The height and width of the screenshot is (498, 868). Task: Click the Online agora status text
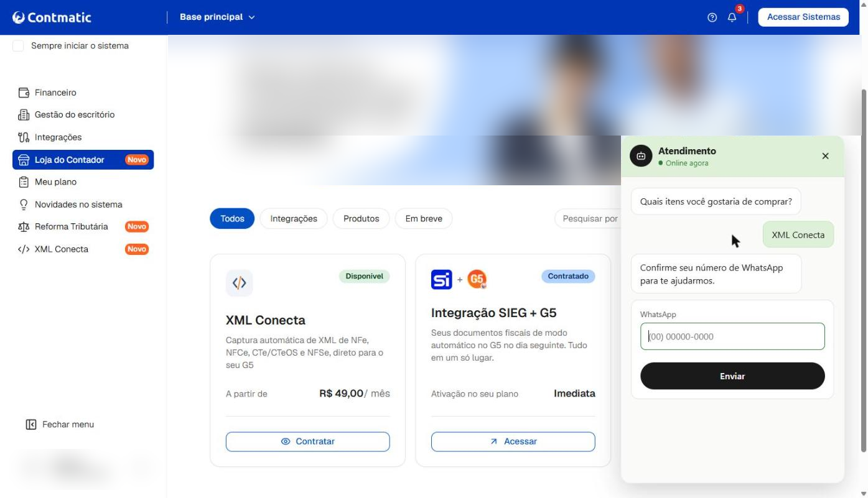[687, 163]
